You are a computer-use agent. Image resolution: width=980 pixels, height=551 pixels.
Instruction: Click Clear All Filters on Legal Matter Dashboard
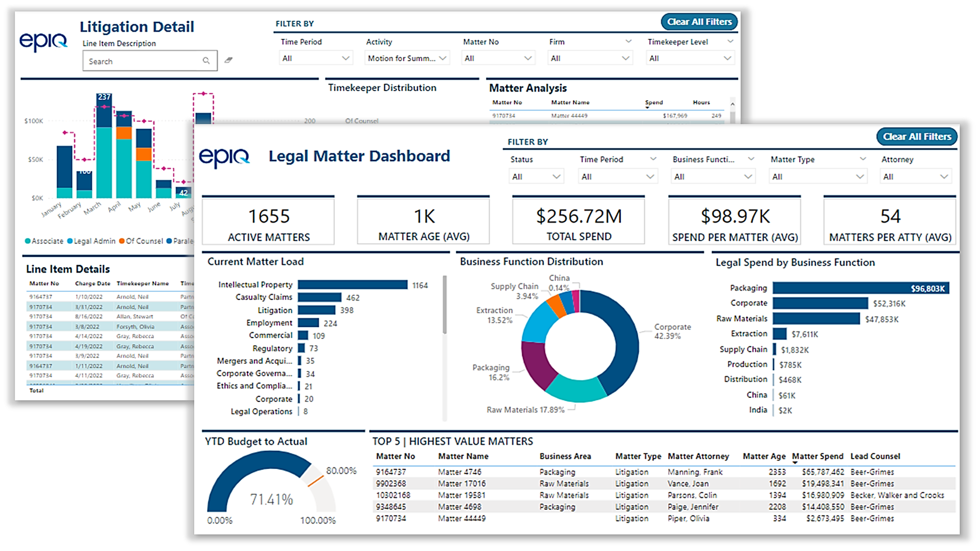pos(916,136)
